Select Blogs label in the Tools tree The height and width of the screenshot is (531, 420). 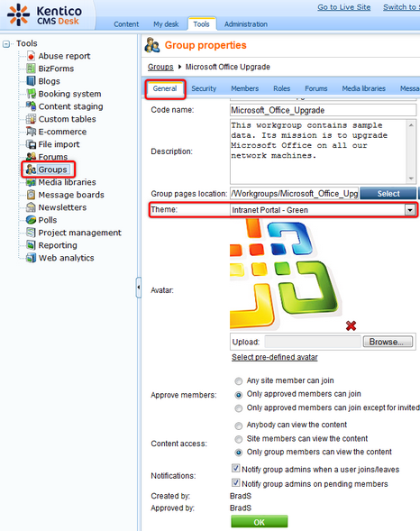coord(49,81)
